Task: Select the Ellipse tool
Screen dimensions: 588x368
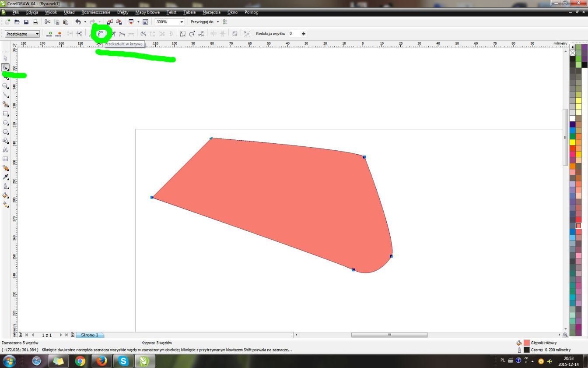Action: tap(5, 123)
